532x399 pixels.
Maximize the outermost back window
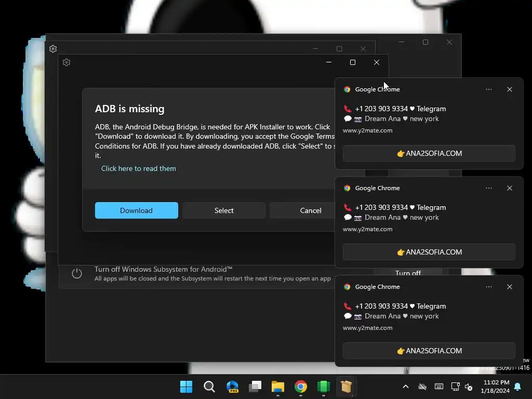tap(425, 42)
